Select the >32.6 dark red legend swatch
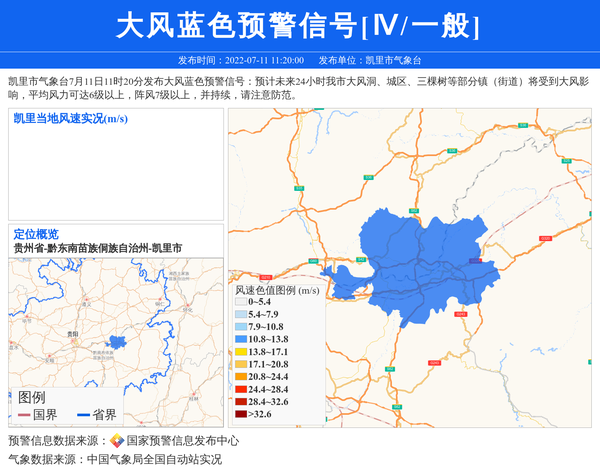This screenshot has height=471, width=600. pos(240,414)
